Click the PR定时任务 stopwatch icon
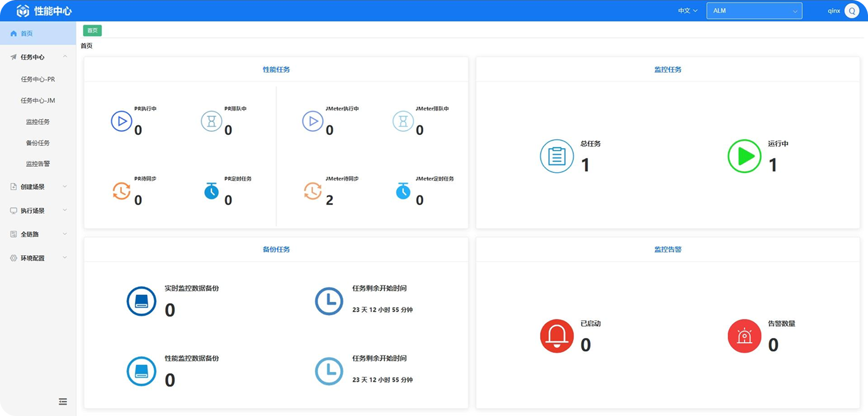The height and width of the screenshot is (416, 868). (211, 191)
